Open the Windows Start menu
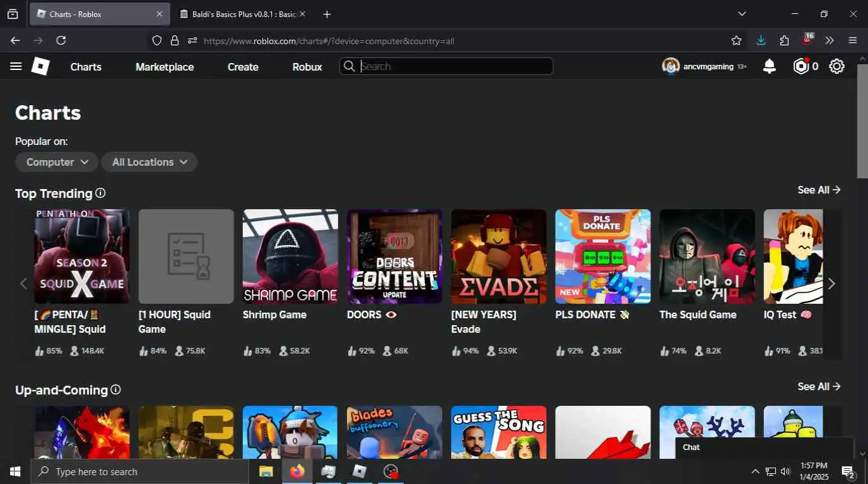 click(15, 471)
